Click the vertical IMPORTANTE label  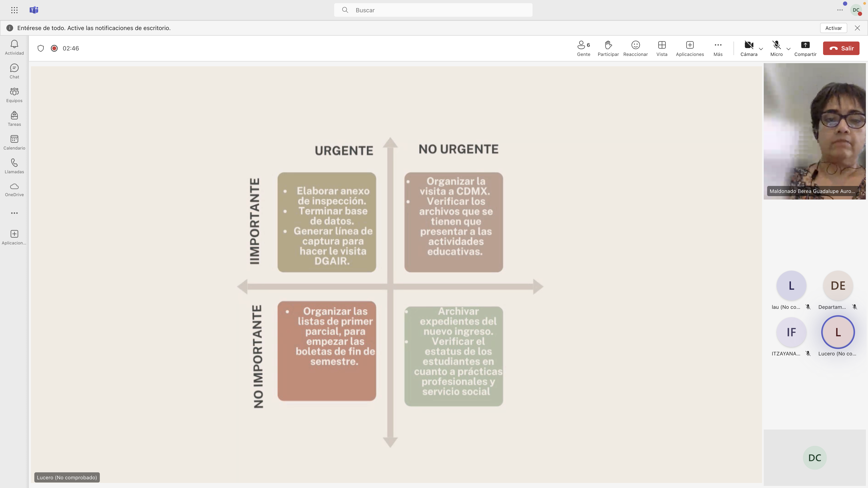pyautogui.click(x=255, y=221)
